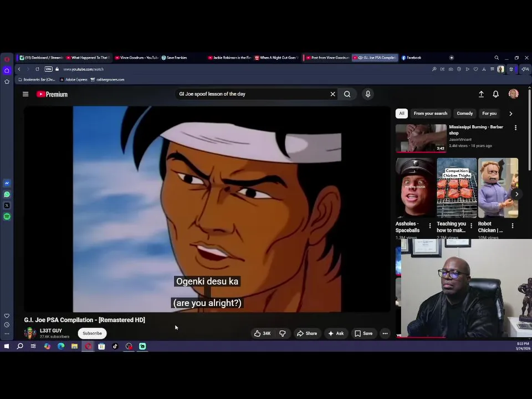This screenshot has height=399, width=532.
Task: Open the YouTube notifications bell
Action: coord(495,94)
